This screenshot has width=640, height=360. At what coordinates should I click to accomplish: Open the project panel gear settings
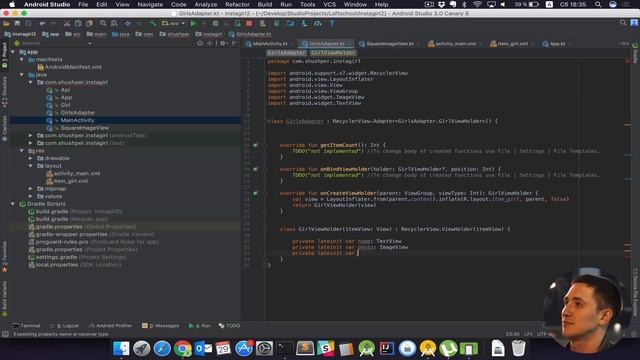pos(223,43)
